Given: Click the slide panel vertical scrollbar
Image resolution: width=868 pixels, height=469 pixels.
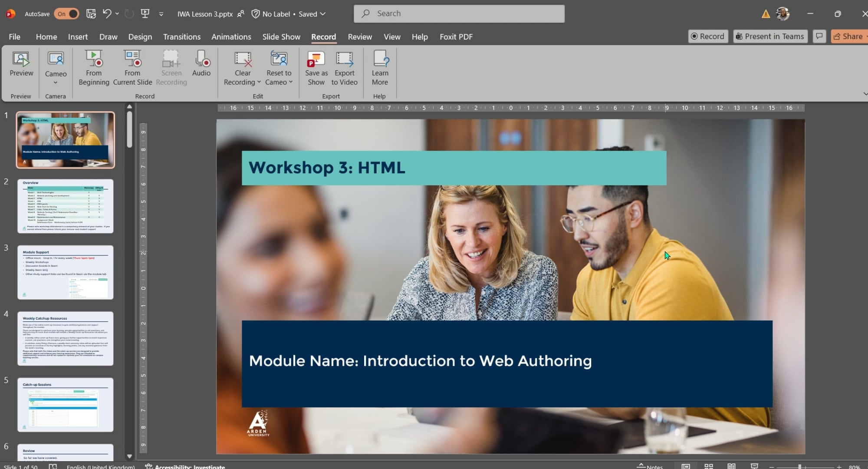Looking at the screenshot, I should click(129, 129).
